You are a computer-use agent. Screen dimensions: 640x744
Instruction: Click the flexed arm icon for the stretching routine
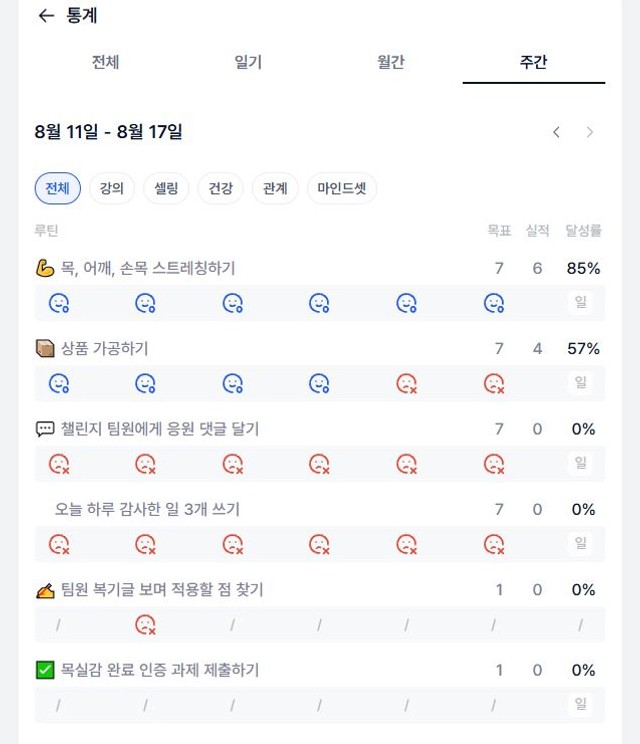pos(45,268)
